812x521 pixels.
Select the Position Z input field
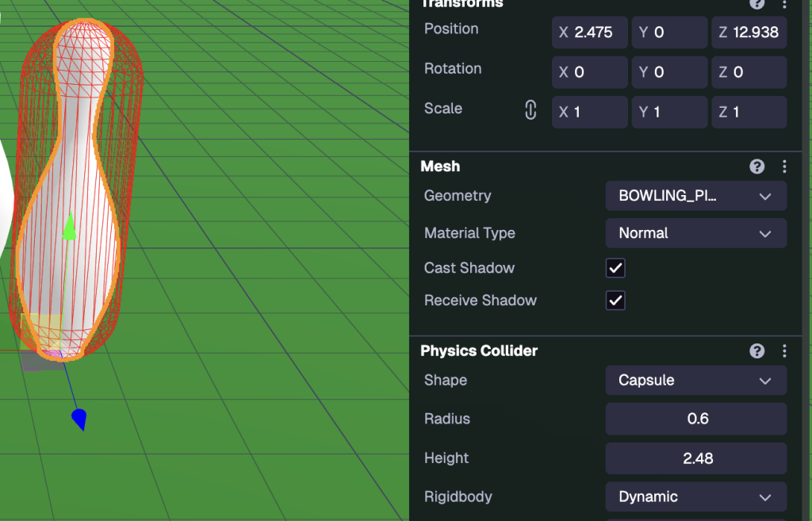click(749, 33)
